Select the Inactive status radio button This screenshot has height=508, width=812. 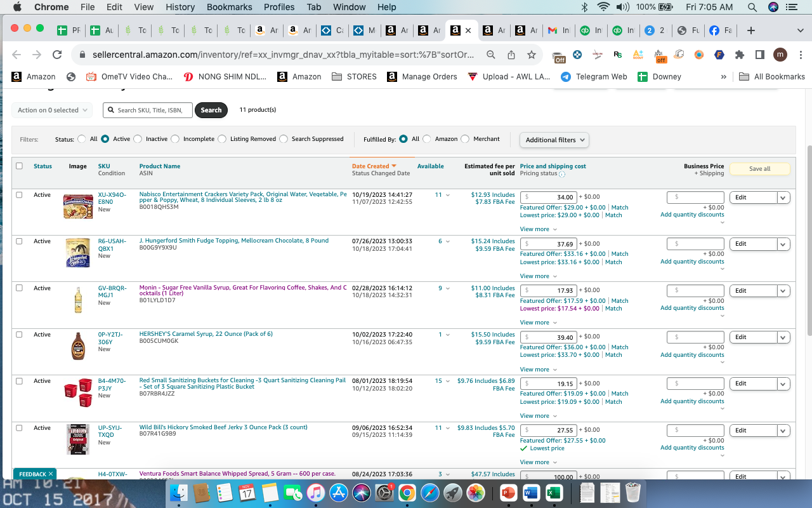pyautogui.click(x=138, y=139)
